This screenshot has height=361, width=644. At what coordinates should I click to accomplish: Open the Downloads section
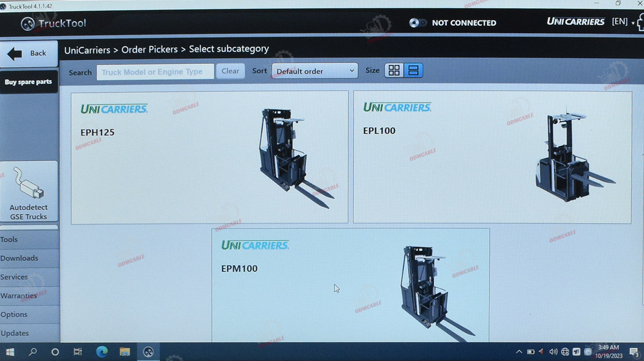click(x=29, y=258)
